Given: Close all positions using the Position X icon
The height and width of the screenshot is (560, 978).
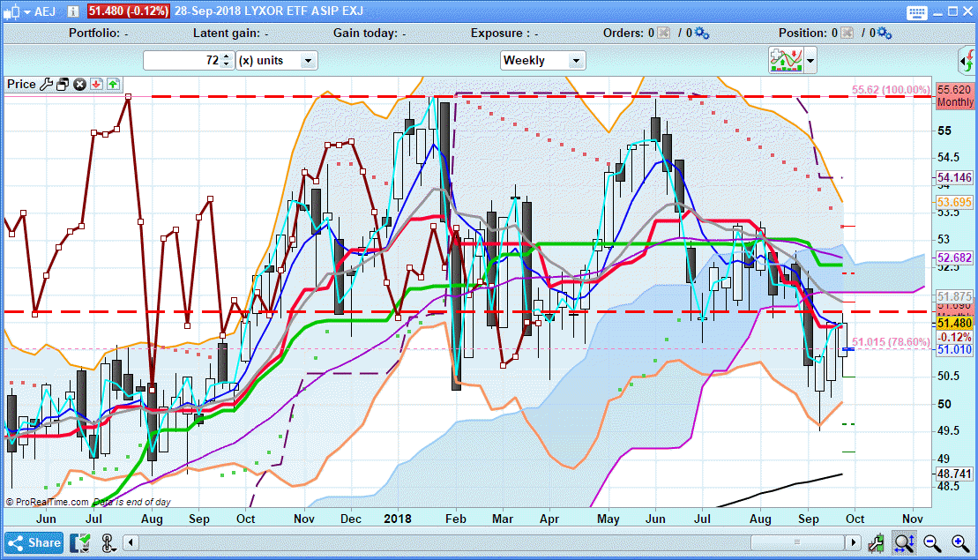Looking at the screenshot, I should pyautogui.click(x=847, y=33).
